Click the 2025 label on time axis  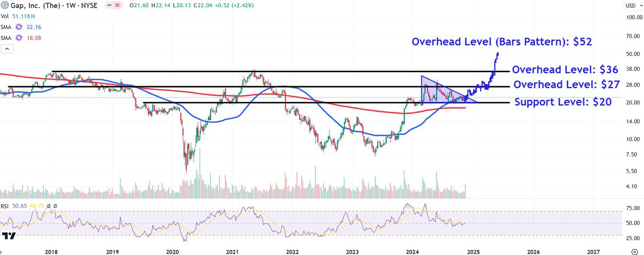[474, 252]
